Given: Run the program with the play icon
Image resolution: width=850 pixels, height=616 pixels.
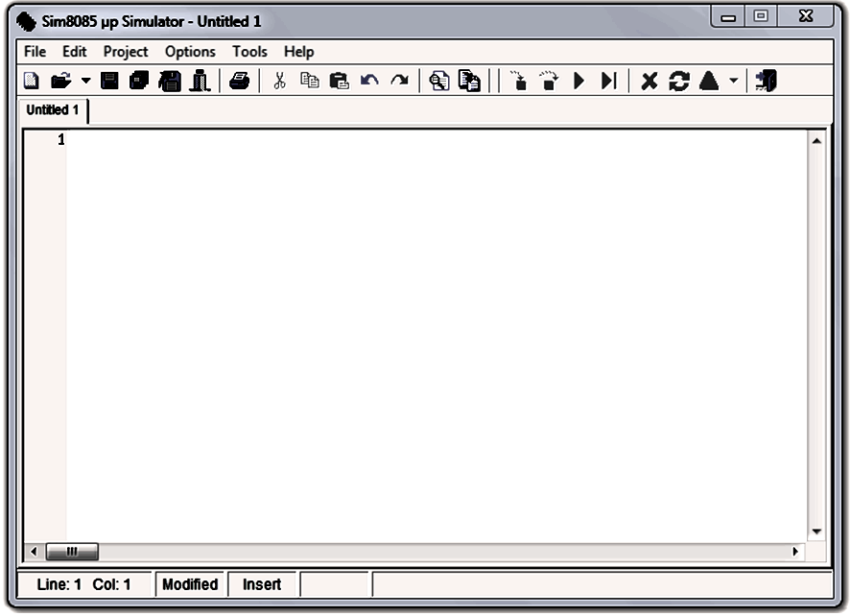Looking at the screenshot, I should coord(578,82).
